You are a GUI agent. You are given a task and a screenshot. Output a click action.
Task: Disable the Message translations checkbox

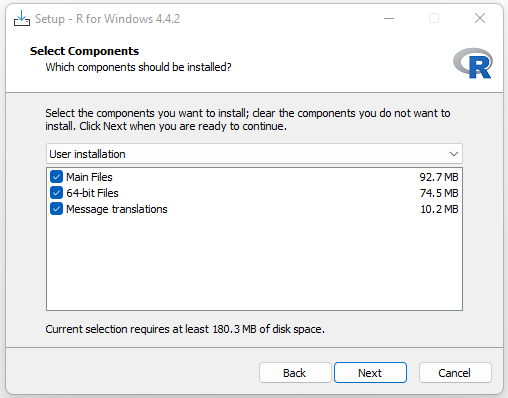56,209
